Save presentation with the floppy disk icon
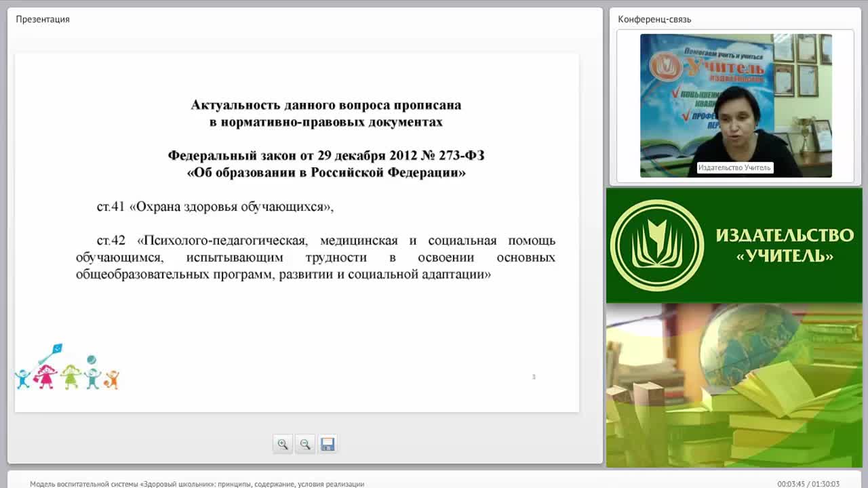The width and height of the screenshot is (868, 488). coord(328,444)
